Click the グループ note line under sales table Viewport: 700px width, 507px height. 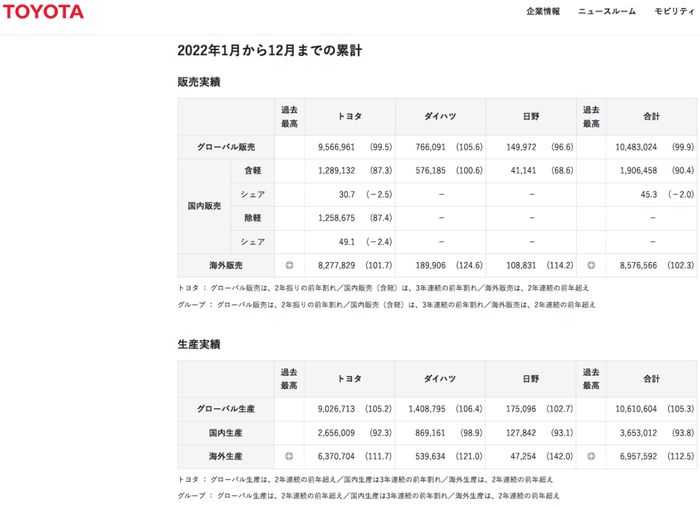pos(387,305)
